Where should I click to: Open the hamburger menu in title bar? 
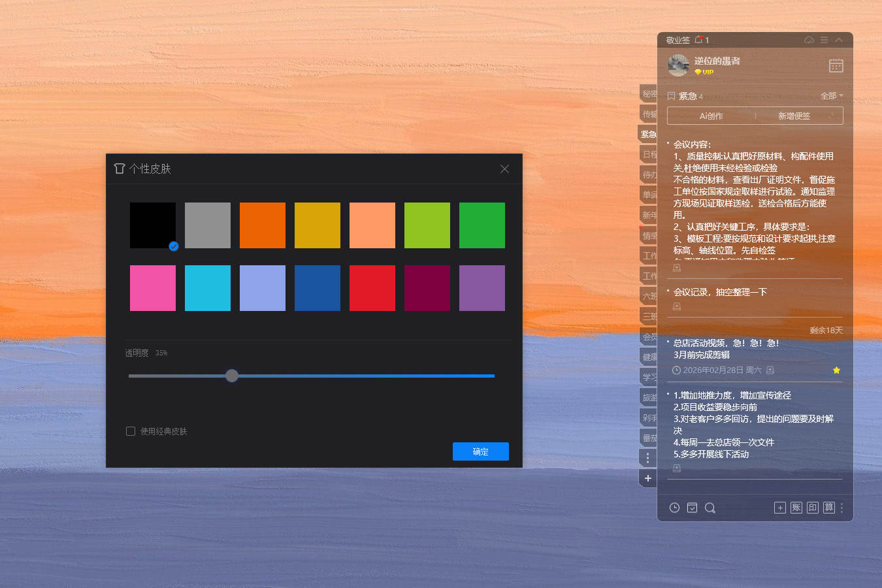tap(824, 40)
